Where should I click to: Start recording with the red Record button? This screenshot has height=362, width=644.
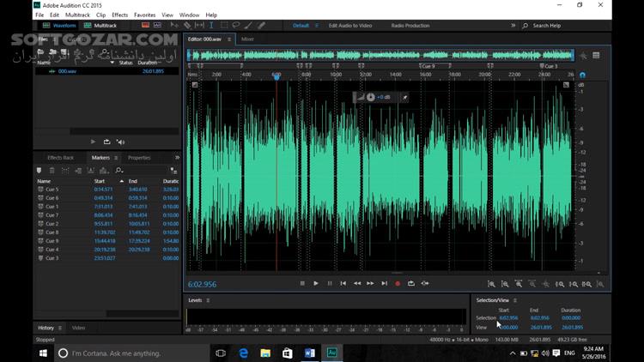[398, 283]
